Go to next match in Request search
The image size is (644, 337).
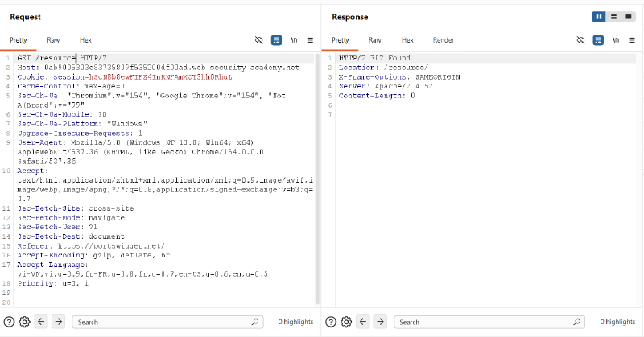click(58, 322)
